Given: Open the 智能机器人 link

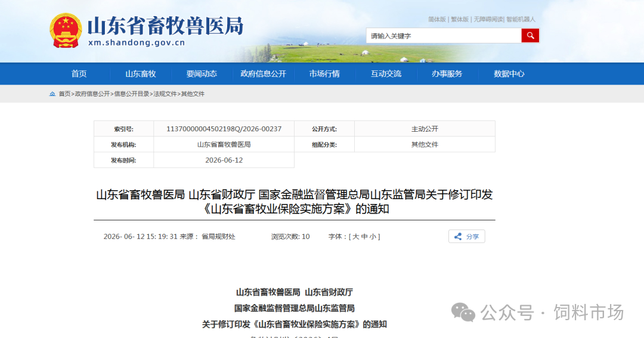Looking at the screenshot, I should [x=521, y=19].
